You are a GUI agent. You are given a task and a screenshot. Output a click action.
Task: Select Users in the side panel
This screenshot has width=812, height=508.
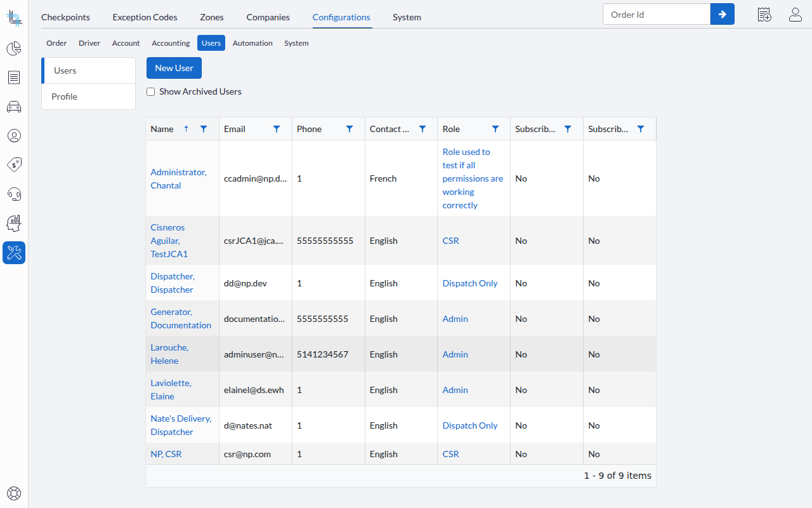tap(89, 70)
